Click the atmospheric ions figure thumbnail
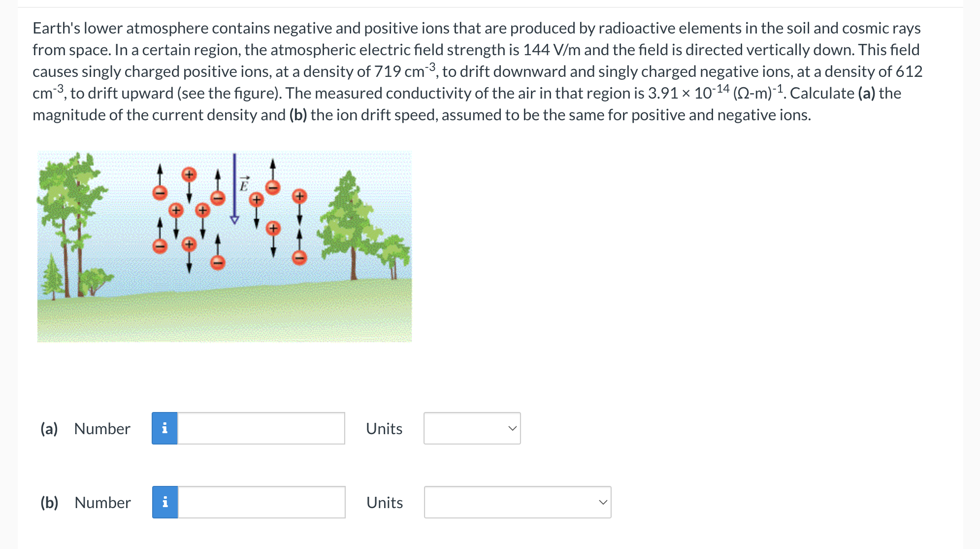The width and height of the screenshot is (980, 549). [x=224, y=245]
